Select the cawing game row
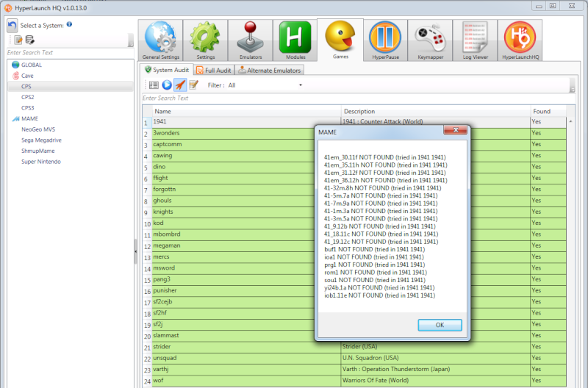Screen dimensions: 588x388 coord(354,156)
